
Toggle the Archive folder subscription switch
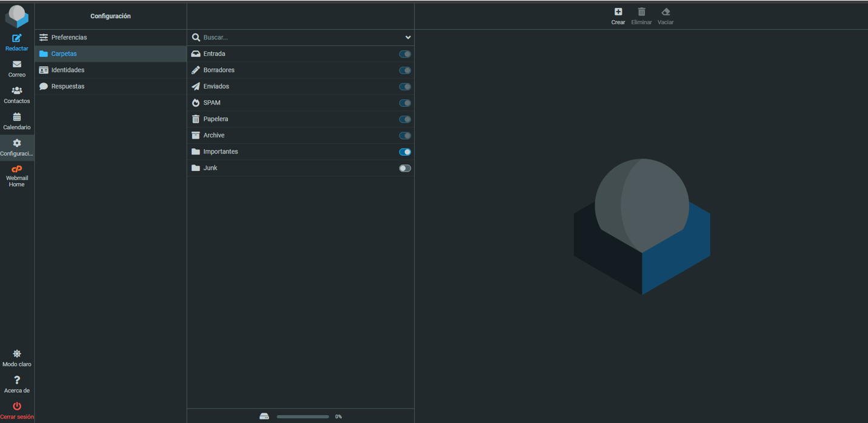pos(405,136)
